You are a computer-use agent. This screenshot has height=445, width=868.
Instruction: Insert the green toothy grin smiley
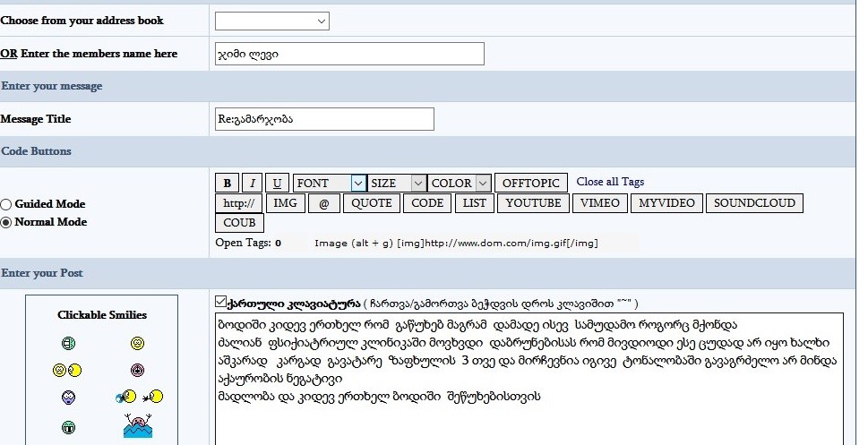67,427
